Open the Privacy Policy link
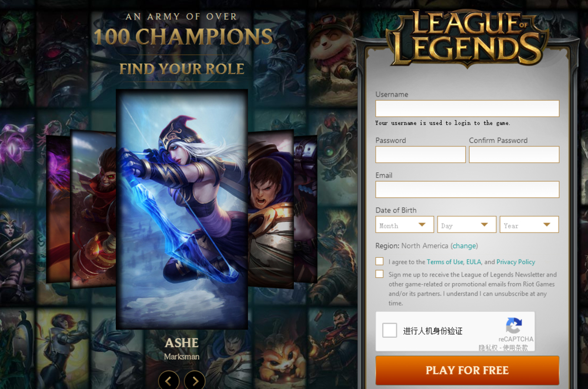This screenshot has width=588, height=389. coord(516,262)
